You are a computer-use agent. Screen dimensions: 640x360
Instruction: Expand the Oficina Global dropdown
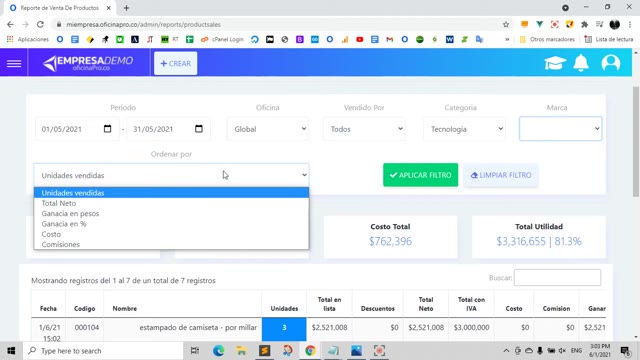pos(268,129)
